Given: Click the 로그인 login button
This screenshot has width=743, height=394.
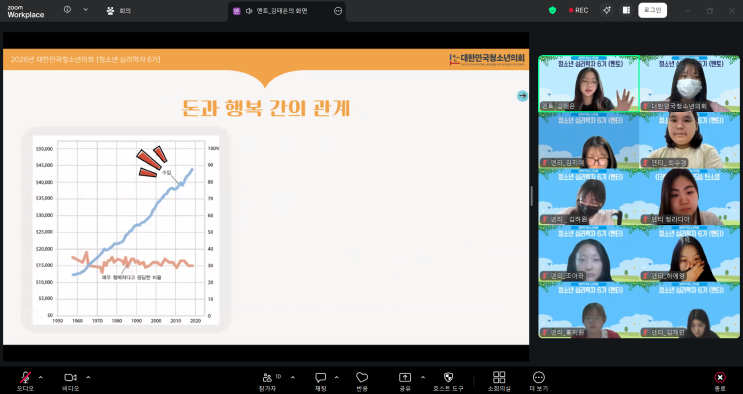Looking at the screenshot, I should 652,10.
